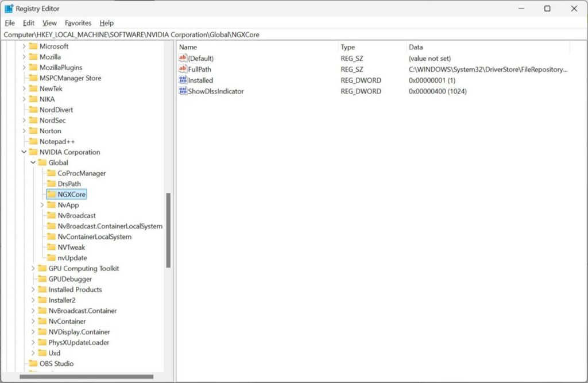The height and width of the screenshot is (383, 588).
Task: Click the MozillaPlugins folder icon
Action: pyautogui.click(x=33, y=67)
